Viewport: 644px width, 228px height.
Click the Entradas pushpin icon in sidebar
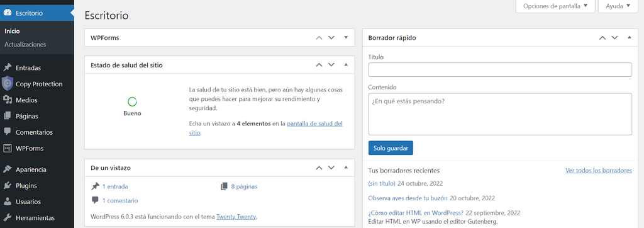tap(8, 68)
